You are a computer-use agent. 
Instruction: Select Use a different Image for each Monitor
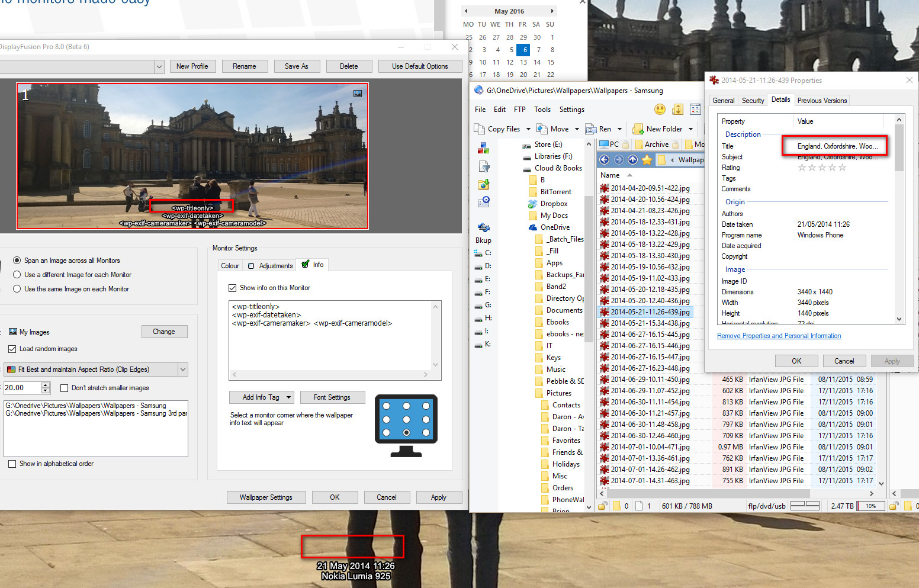pos(17,275)
